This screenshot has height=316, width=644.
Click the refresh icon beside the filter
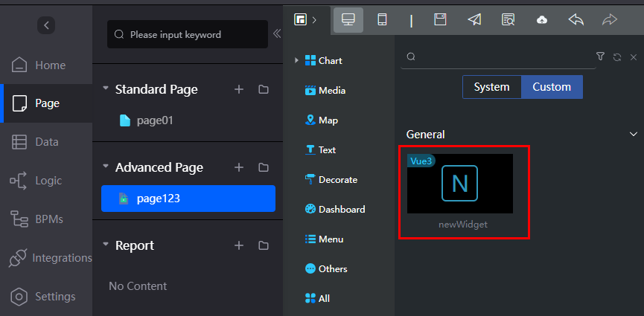coord(617,57)
